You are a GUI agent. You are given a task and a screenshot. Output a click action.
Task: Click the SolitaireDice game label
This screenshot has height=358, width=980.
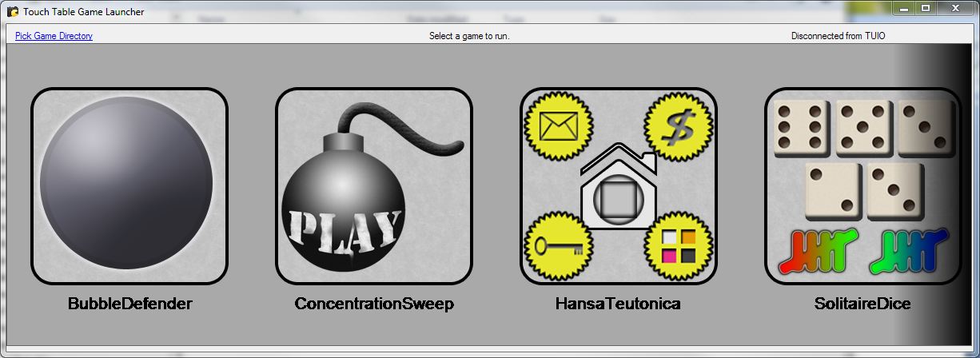tap(862, 304)
